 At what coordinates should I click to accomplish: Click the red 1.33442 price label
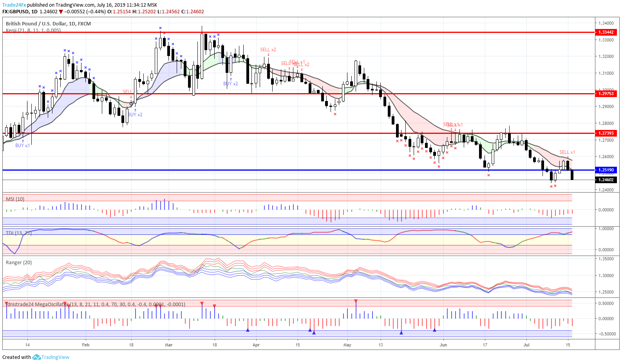click(x=606, y=32)
